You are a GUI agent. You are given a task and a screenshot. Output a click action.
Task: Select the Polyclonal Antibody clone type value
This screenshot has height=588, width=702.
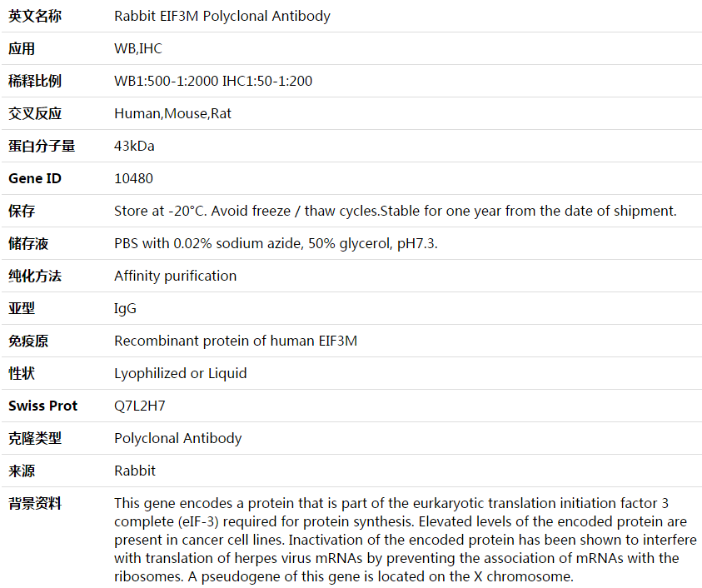tap(177, 438)
